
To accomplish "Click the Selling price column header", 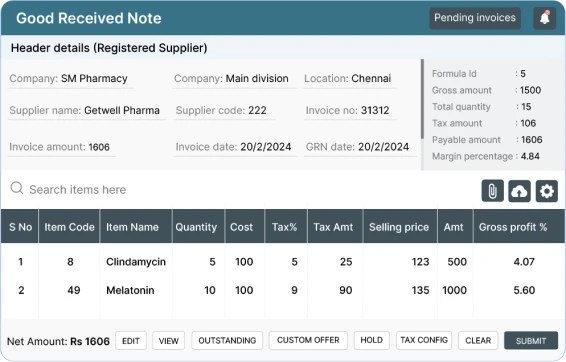I will (399, 227).
